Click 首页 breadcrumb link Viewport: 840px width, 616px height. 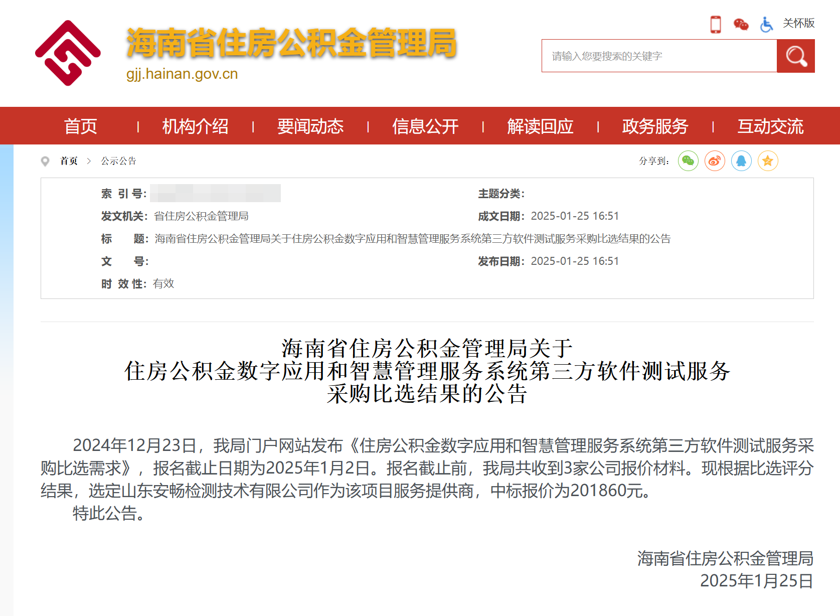pyautogui.click(x=69, y=161)
